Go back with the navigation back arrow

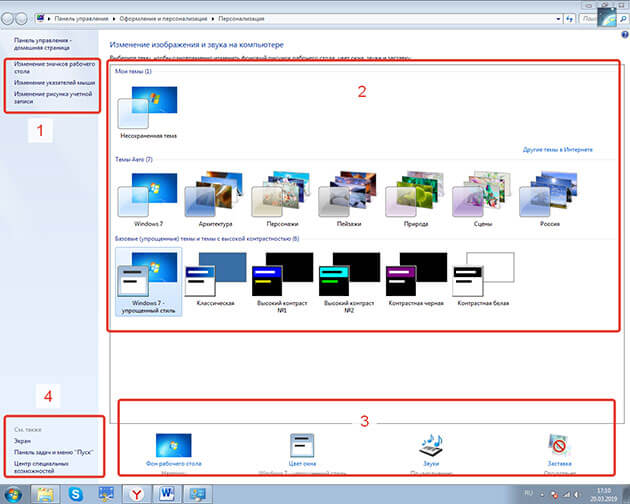pyautogui.click(x=8, y=18)
